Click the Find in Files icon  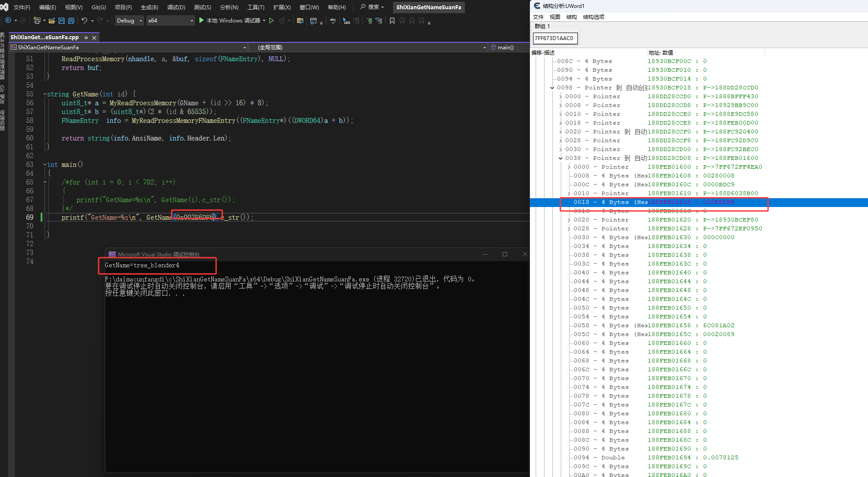[x=301, y=21]
